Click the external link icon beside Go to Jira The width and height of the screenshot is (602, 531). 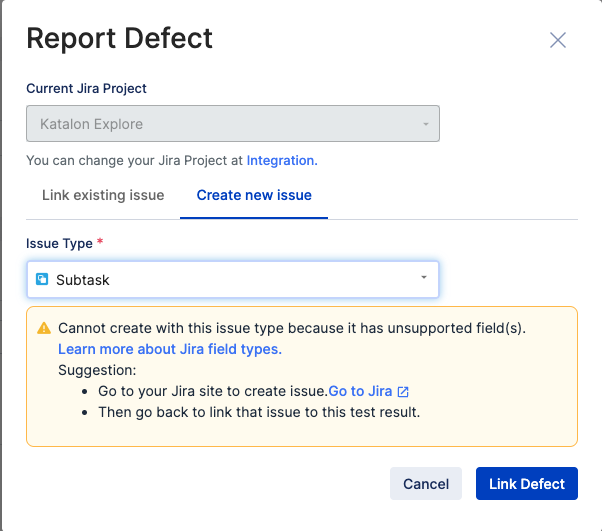[403, 391]
